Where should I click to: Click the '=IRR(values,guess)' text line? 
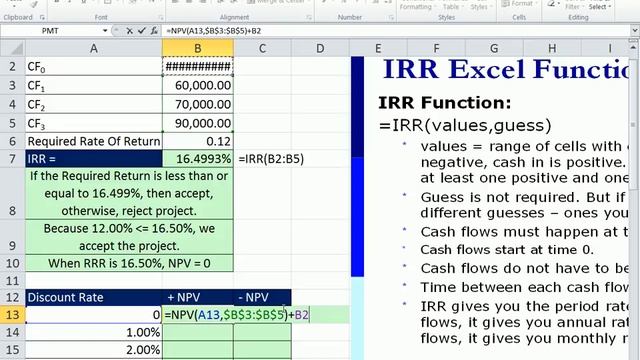[465, 125]
